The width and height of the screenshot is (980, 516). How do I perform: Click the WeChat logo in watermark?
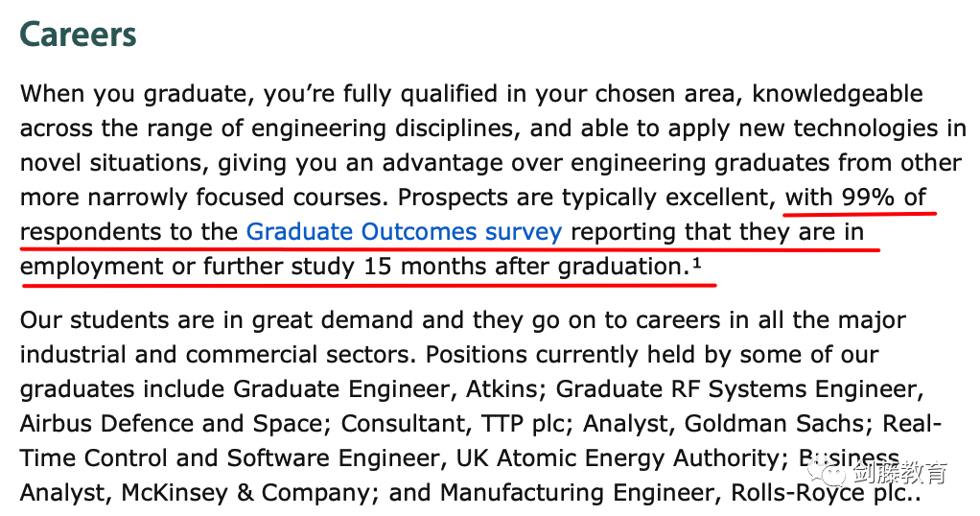coord(825,472)
